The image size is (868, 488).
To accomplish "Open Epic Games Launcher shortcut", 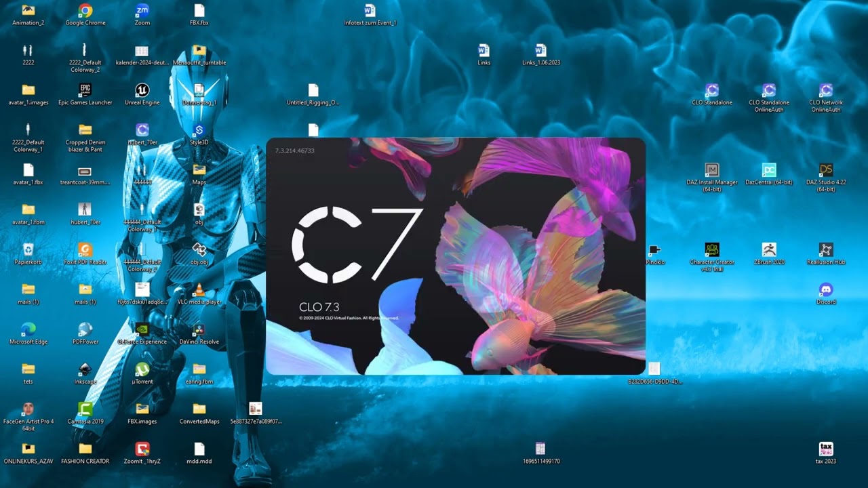I will pos(85,90).
